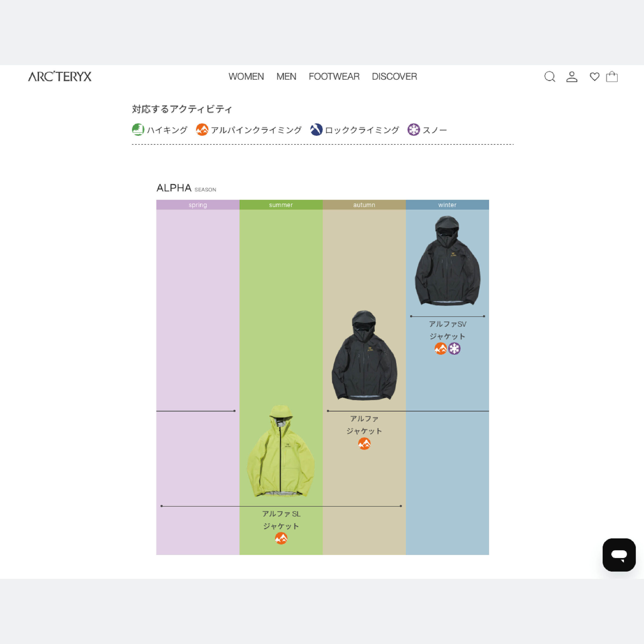Viewport: 644px width, 644px height.
Task: Open the FOOTWEAR menu
Action: tap(334, 77)
